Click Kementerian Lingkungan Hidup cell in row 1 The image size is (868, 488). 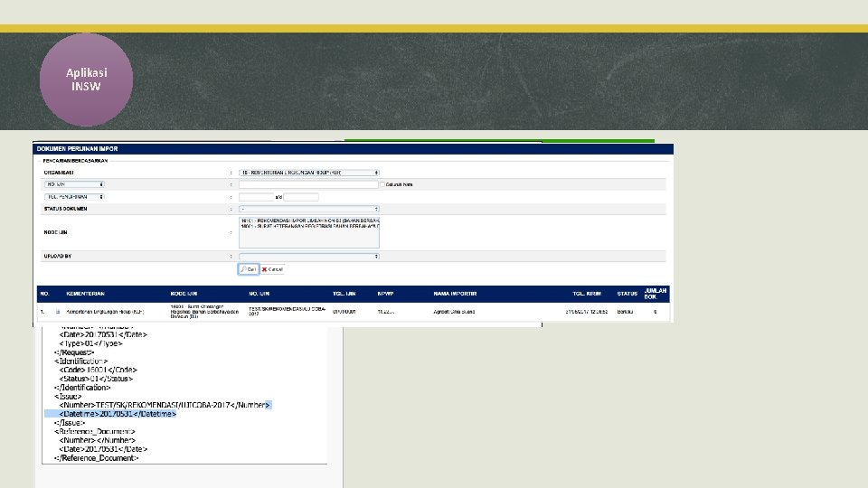pyautogui.click(x=105, y=312)
